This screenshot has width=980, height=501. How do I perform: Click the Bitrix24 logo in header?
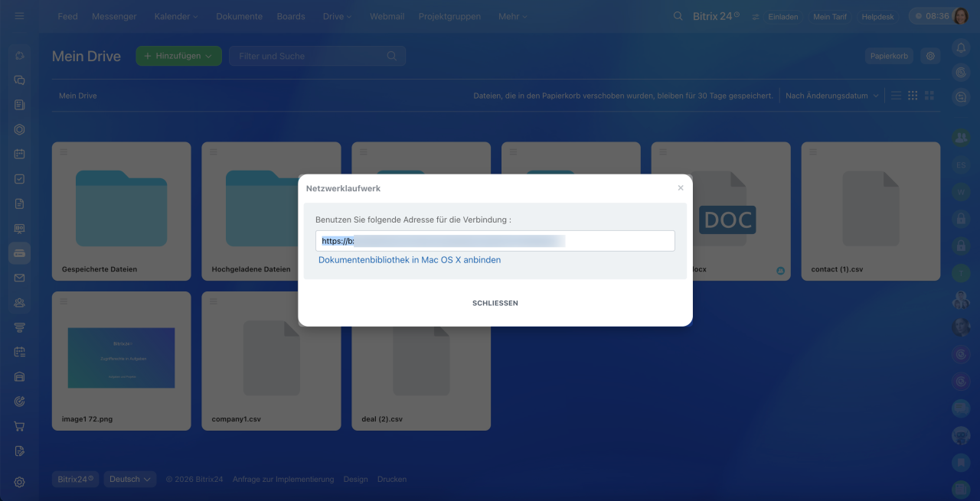point(714,16)
